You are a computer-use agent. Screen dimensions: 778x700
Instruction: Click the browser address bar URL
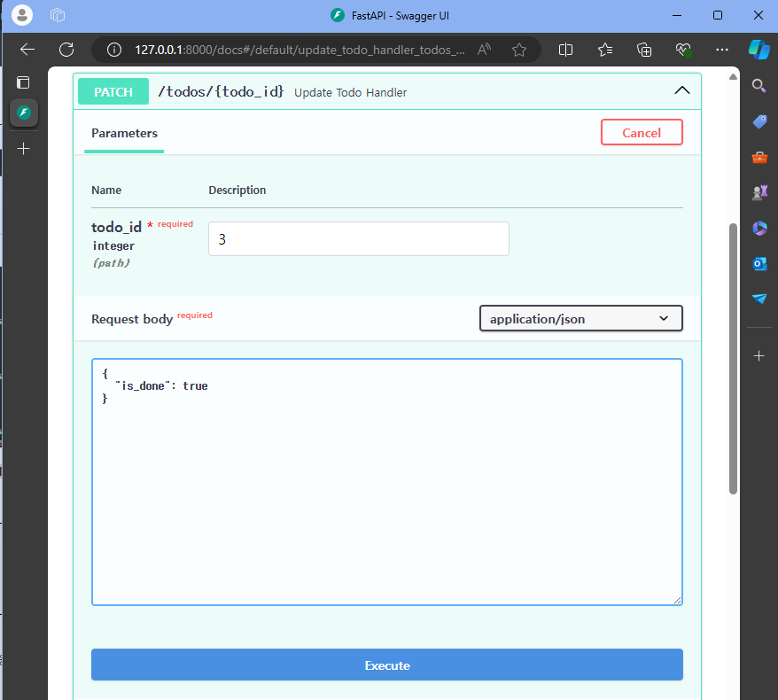coord(300,50)
